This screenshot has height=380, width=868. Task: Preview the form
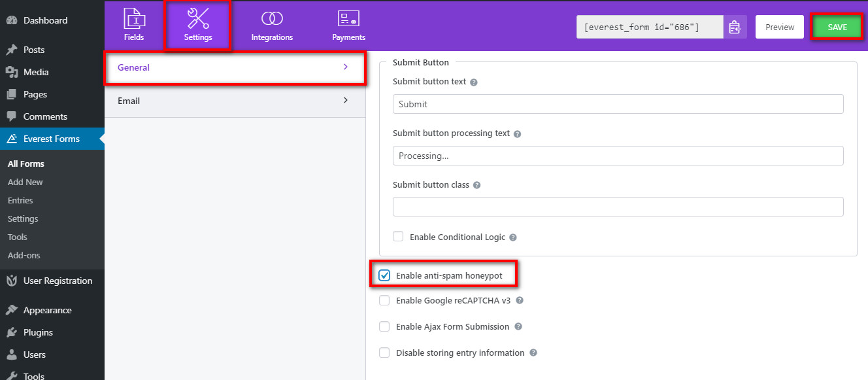[x=780, y=27]
